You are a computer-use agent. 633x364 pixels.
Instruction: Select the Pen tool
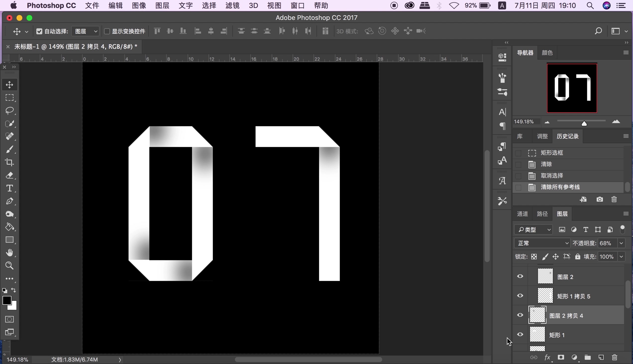[9, 201]
